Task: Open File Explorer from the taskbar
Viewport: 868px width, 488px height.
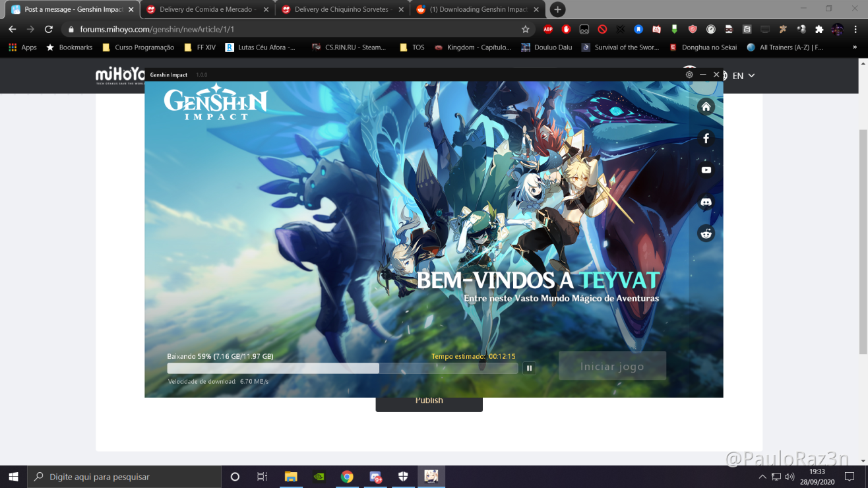Action: pyautogui.click(x=291, y=476)
